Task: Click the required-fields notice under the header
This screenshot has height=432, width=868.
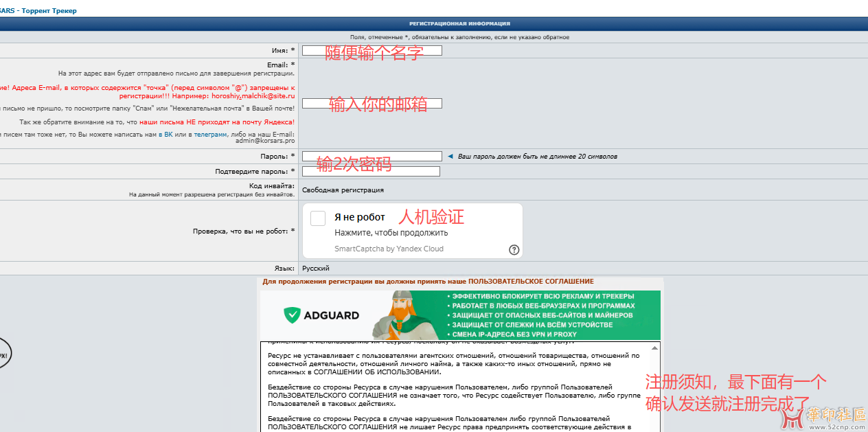Action: 459,37
